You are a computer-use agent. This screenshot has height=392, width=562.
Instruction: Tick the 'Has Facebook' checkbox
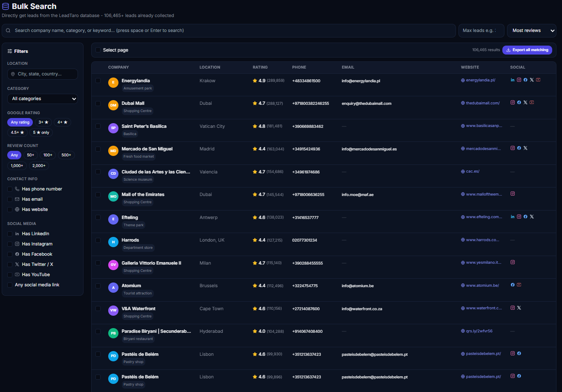(x=10, y=254)
